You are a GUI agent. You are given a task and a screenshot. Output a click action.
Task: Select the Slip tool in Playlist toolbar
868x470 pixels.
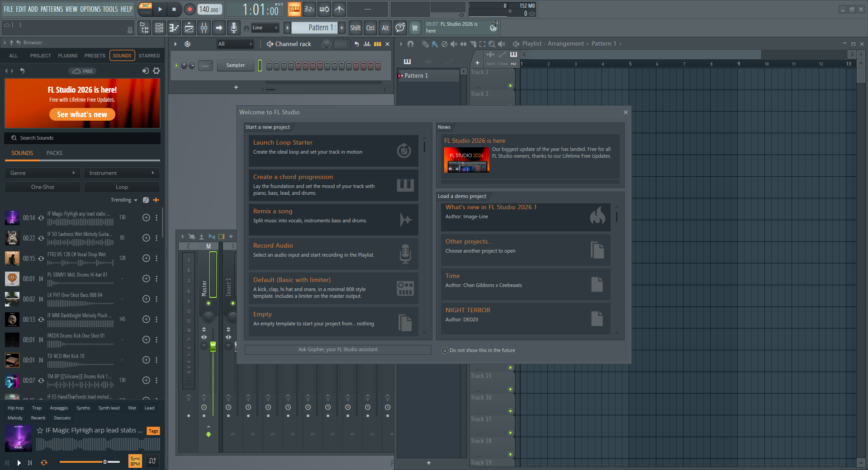(x=463, y=44)
